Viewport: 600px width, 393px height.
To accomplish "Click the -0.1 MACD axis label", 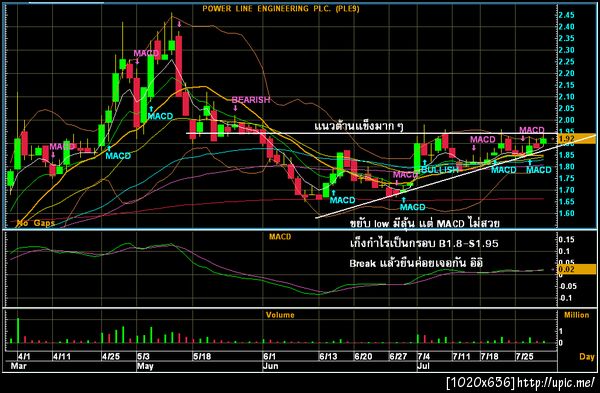I will [x=566, y=298].
